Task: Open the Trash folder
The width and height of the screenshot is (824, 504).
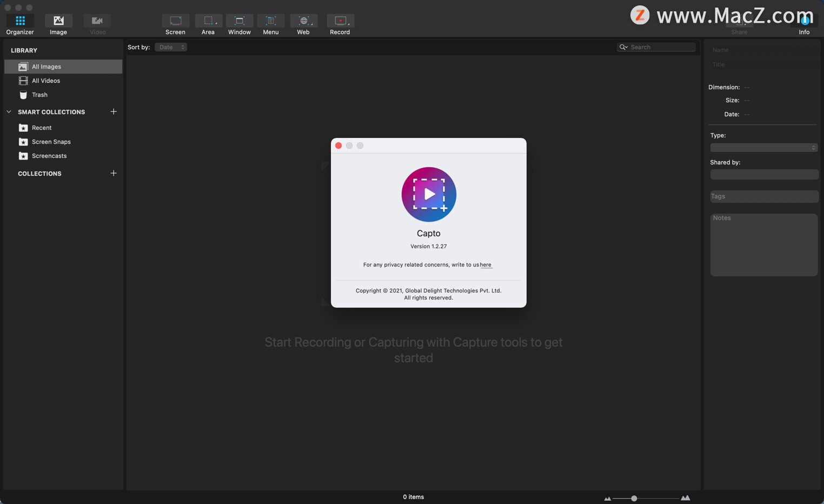Action: (x=63, y=95)
